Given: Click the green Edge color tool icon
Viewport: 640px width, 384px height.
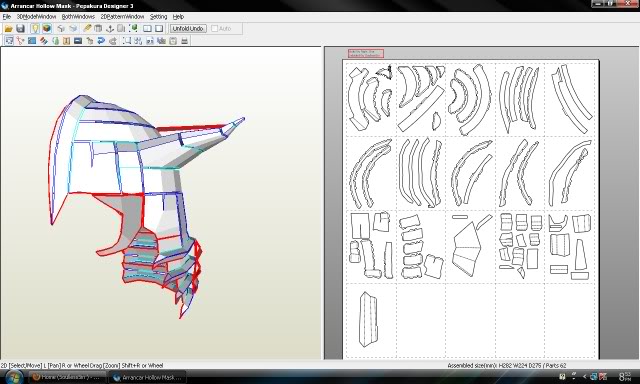Looking at the screenshot, I should [56, 41].
